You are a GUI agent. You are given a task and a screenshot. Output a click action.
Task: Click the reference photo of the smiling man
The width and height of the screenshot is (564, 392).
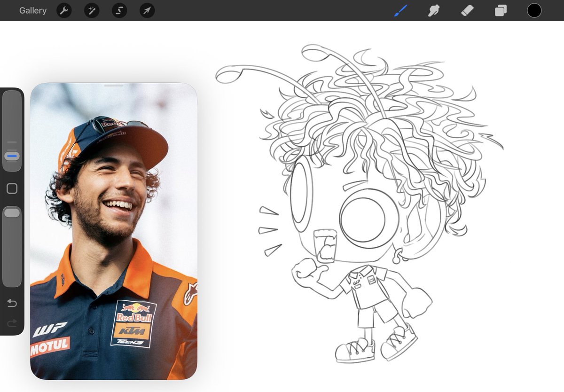click(x=114, y=231)
